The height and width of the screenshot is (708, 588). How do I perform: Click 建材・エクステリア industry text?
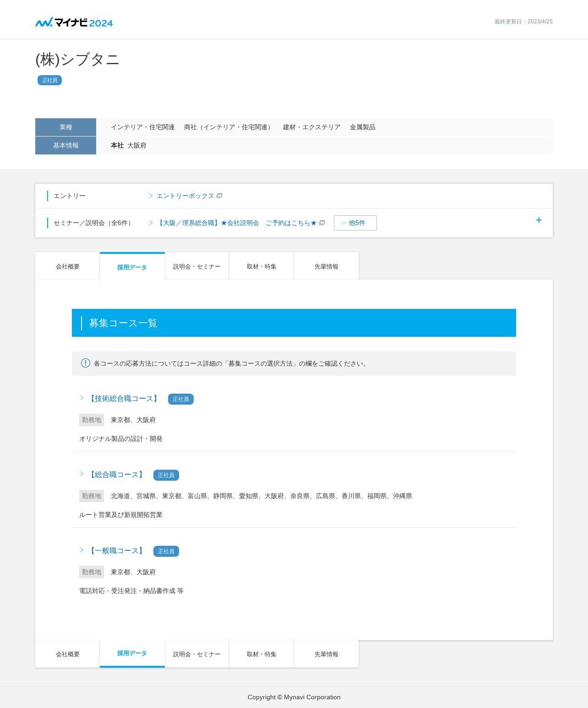(312, 127)
